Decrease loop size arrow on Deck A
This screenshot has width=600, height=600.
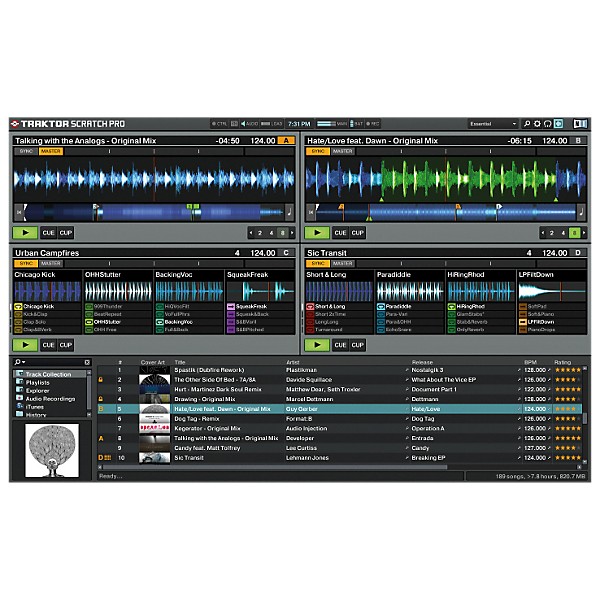[x=251, y=233]
